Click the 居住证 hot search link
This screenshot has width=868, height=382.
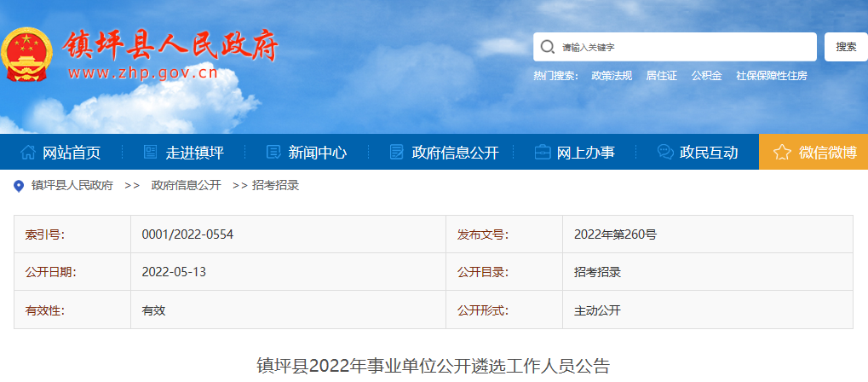point(661,76)
